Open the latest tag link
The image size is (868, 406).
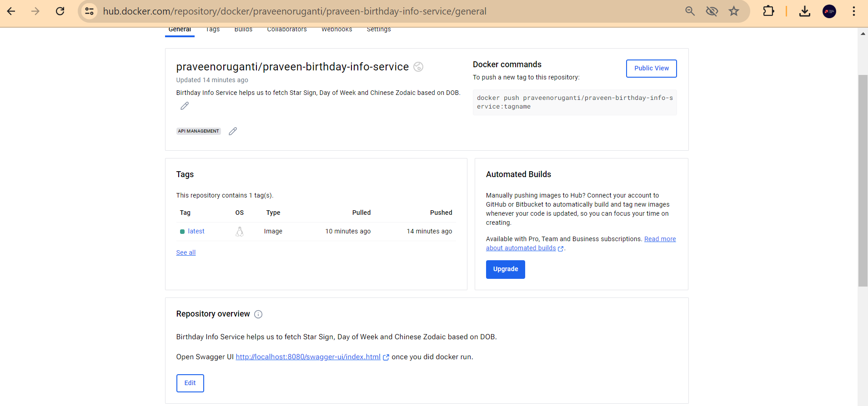tap(196, 231)
